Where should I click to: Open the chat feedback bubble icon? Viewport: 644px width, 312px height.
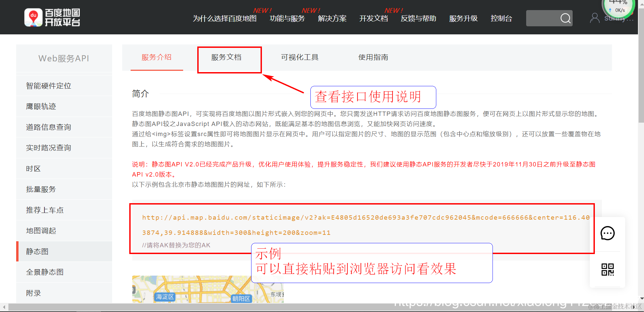coord(608,233)
